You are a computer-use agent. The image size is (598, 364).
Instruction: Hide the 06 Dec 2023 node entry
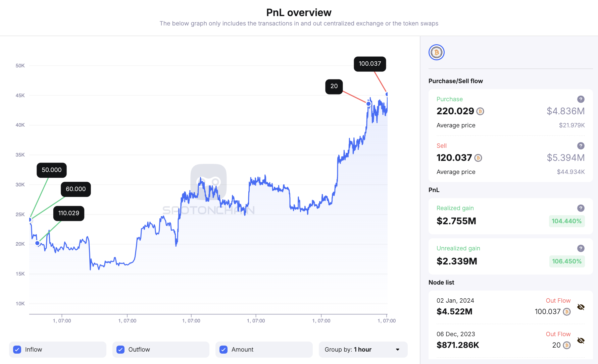(580, 340)
